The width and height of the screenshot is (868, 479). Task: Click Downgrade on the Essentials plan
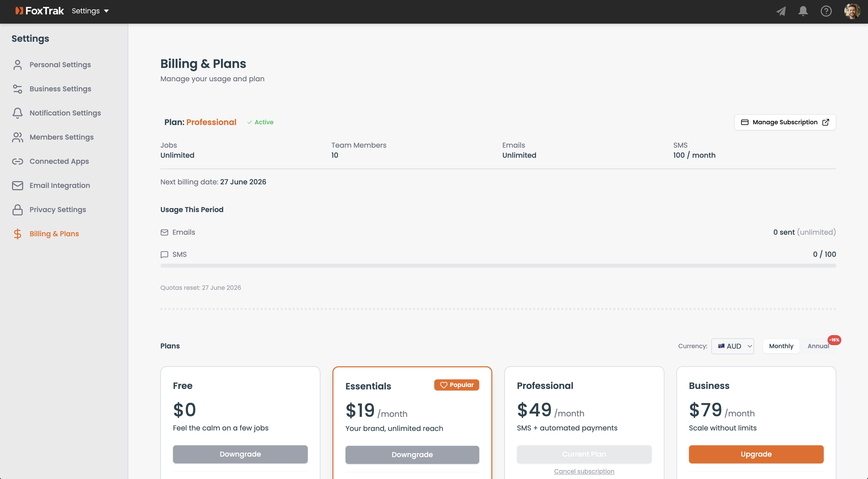click(x=412, y=455)
